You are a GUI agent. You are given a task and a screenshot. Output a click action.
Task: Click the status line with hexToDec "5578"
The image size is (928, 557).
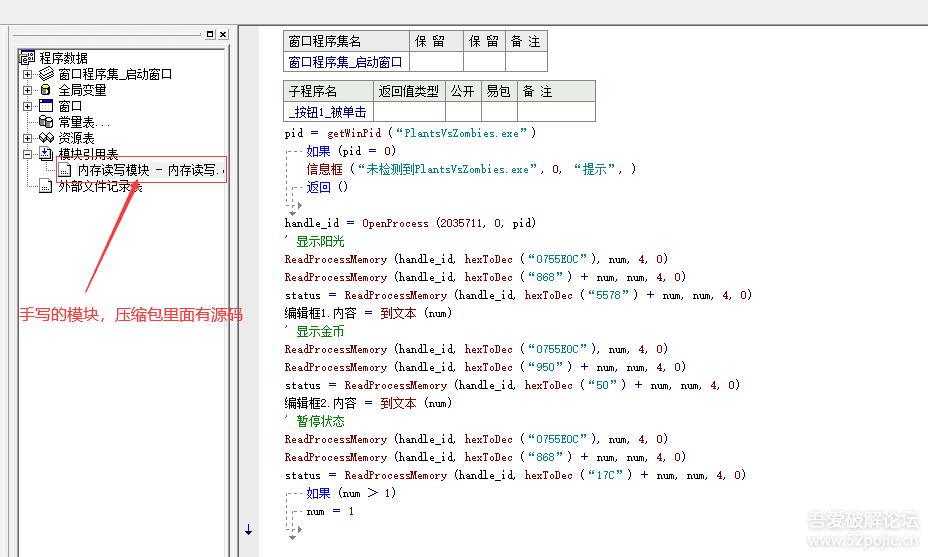518,295
